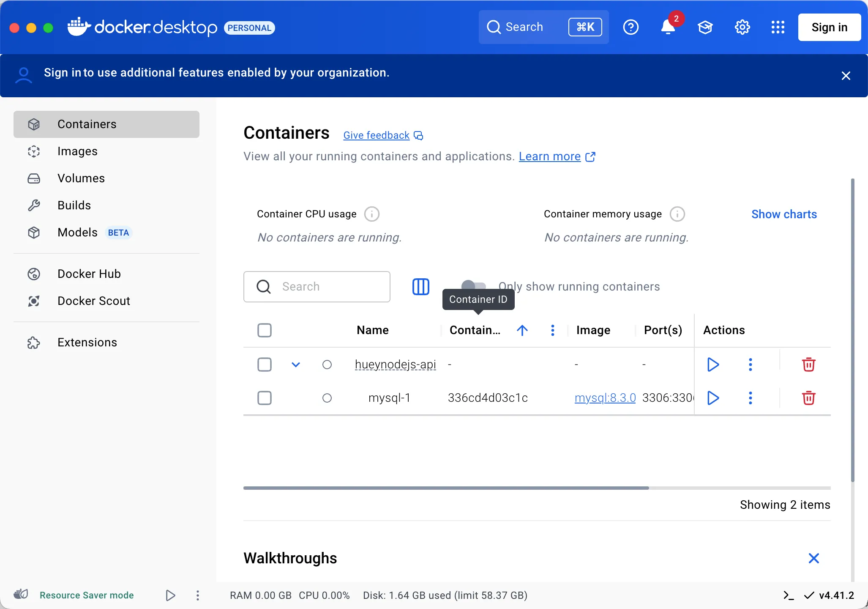Open Container ID column options menu
The height and width of the screenshot is (609, 868).
click(x=553, y=330)
